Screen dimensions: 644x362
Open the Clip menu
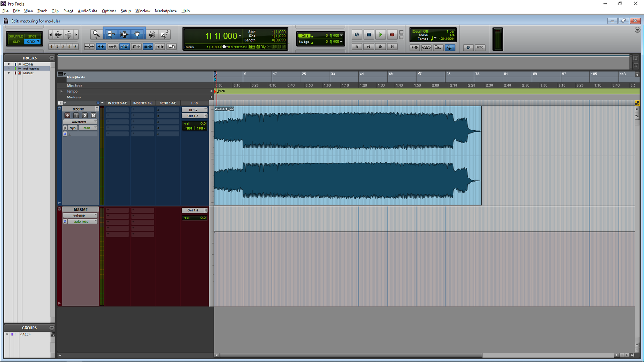click(x=55, y=11)
